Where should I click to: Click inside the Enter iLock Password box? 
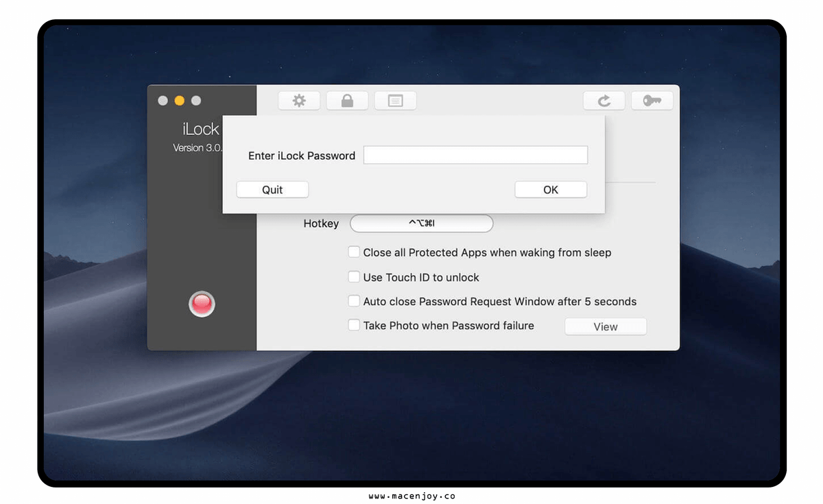click(475, 155)
